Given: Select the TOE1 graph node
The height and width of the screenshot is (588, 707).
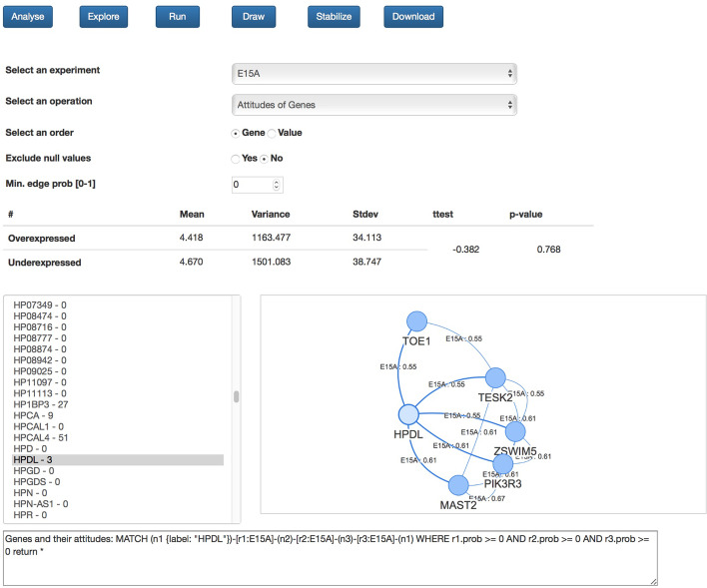Looking at the screenshot, I should click(416, 321).
